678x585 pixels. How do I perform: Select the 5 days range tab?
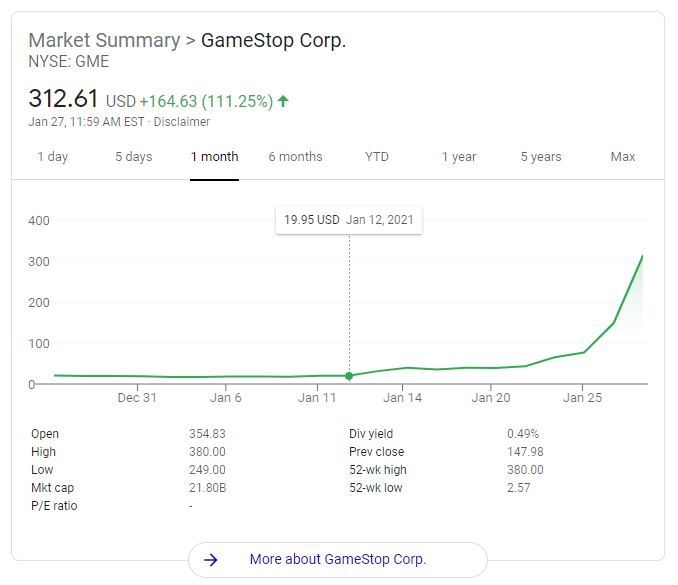click(133, 157)
